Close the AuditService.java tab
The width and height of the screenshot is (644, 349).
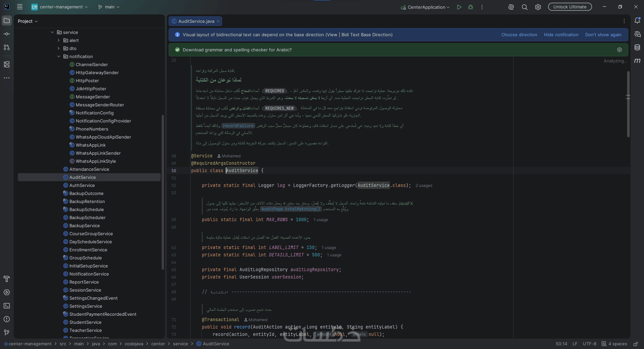tap(218, 21)
